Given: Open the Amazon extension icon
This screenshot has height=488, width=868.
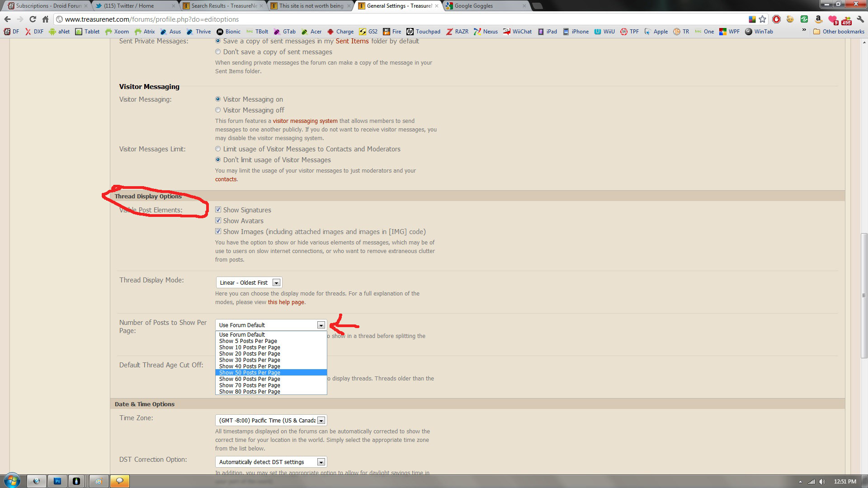Looking at the screenshot, I should 818,19.
